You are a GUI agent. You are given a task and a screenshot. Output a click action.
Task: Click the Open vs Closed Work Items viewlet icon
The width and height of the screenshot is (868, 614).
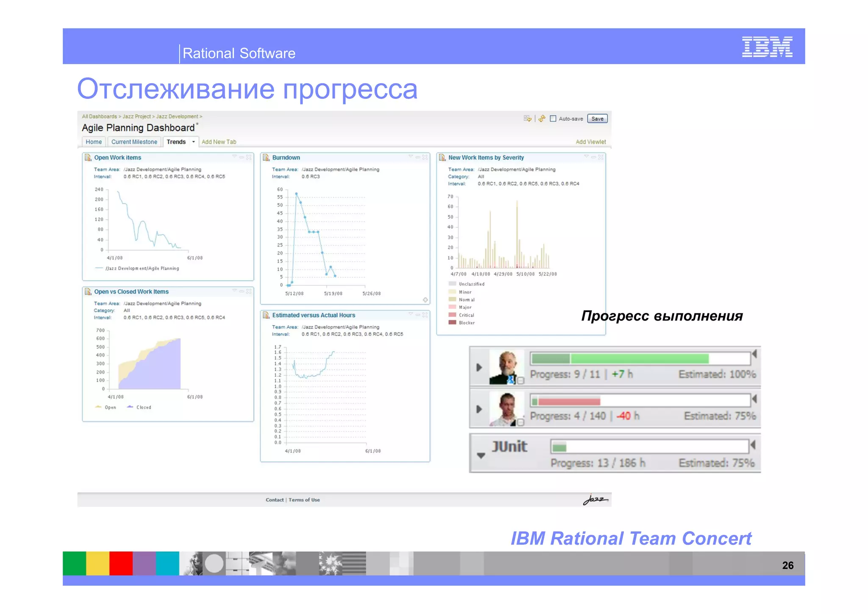pyautogui.click(x=88, y=292)
